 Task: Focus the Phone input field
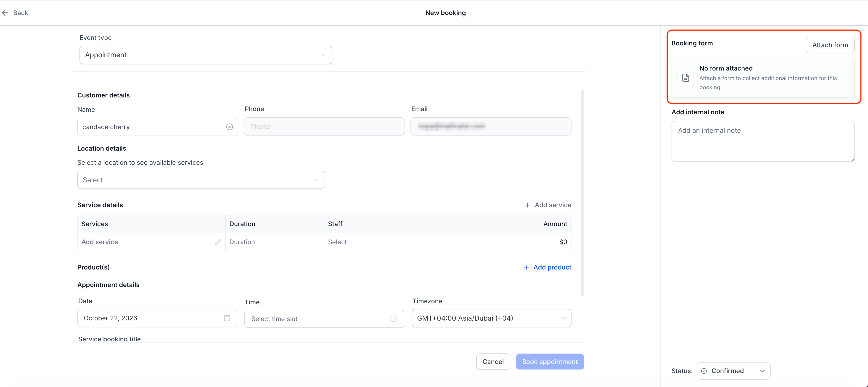324,127
